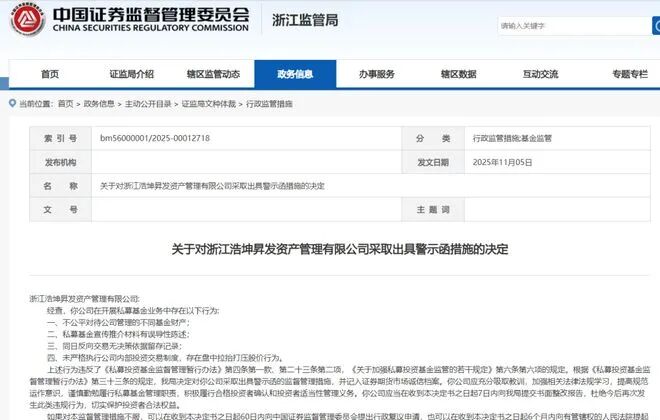Select the highlighted 政务信息 tab
Screen dimensions: 660x420
(295, 74)
